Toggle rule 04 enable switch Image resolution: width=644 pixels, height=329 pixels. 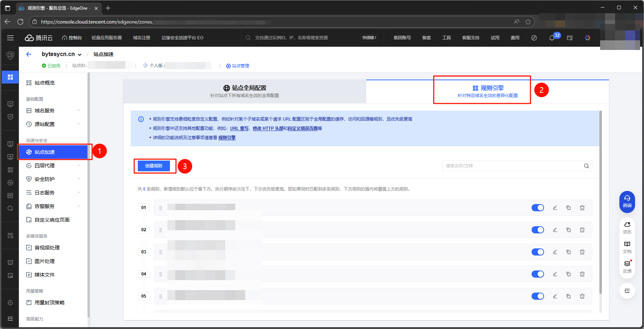click(538, 274)
